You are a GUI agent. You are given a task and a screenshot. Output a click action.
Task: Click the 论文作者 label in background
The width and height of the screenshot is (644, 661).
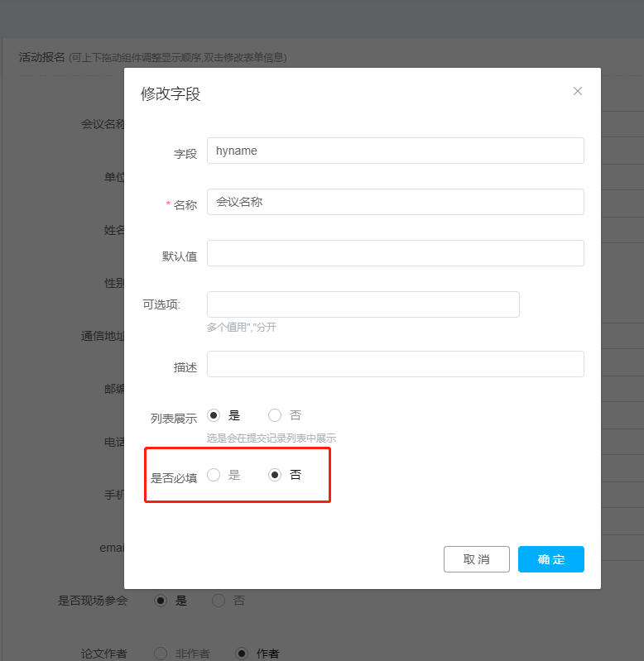(x=104, y=654)
